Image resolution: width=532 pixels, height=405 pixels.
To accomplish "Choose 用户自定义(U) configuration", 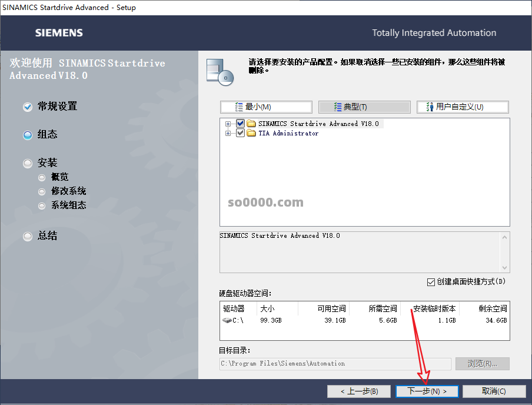I will (x=463, y=107).
